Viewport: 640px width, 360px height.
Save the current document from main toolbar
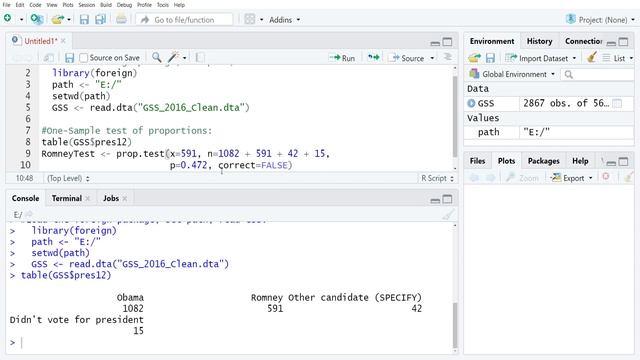click(x=84, y=19)
